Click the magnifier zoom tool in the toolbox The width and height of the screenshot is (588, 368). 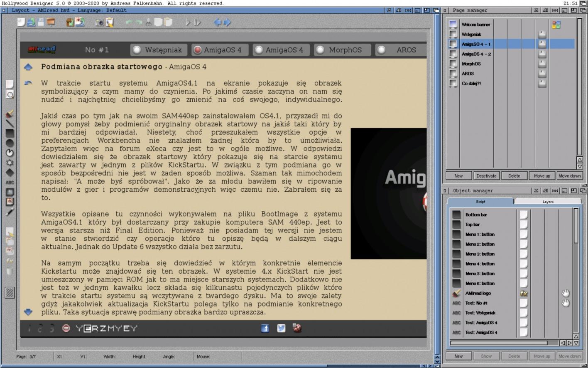click(10, 94)
